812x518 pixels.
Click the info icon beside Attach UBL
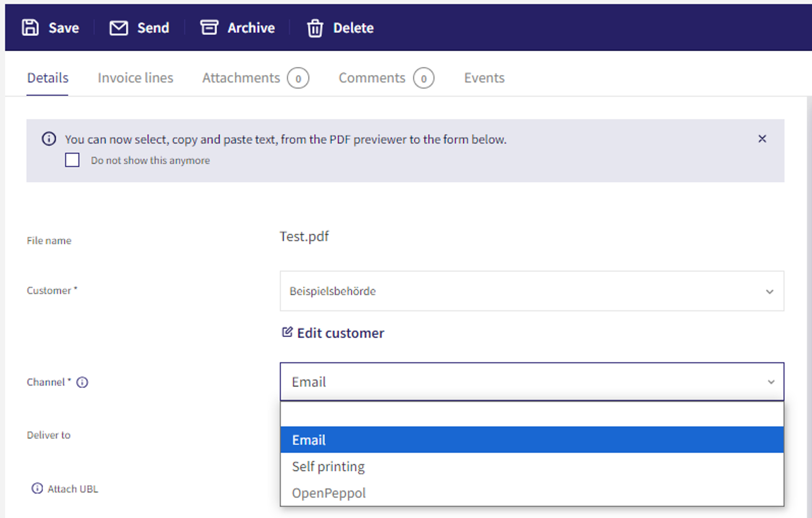[x=37, y=488]
